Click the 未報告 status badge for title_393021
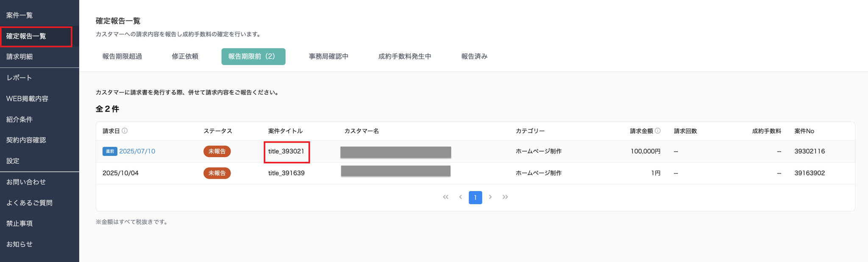The height and width of the screenshot is (262, 868). [217, 152]
